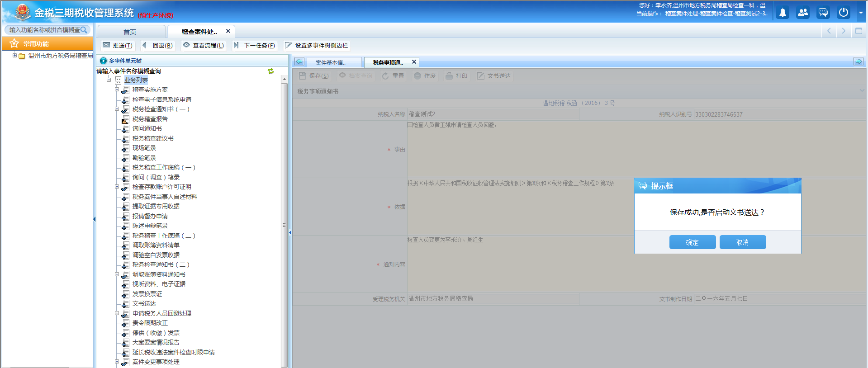Click the right tab scroll arrow icon
This screenshot has height=368, width=868.
(x=859, y=61)
